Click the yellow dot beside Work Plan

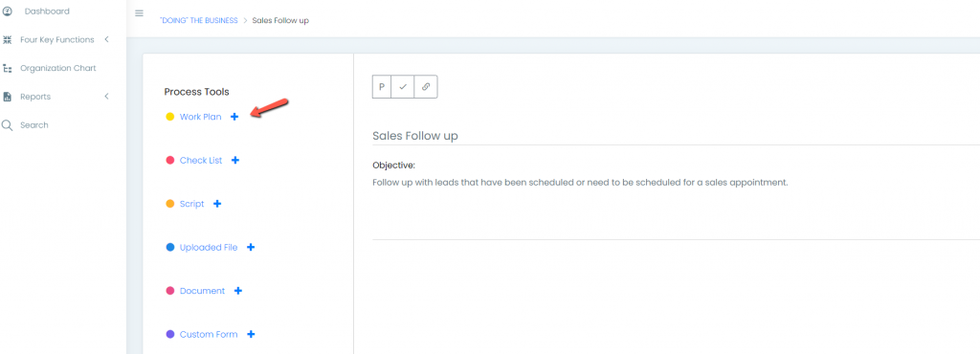click(x=170, y=117)
